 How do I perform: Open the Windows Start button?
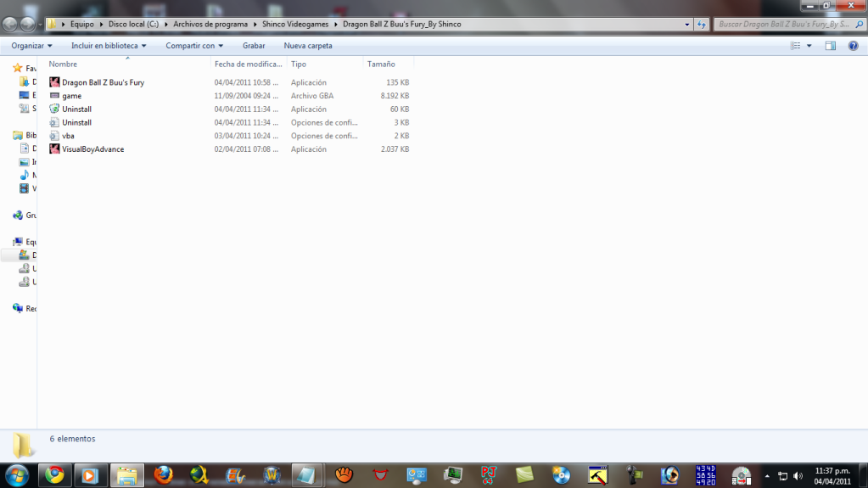point(17,475)
